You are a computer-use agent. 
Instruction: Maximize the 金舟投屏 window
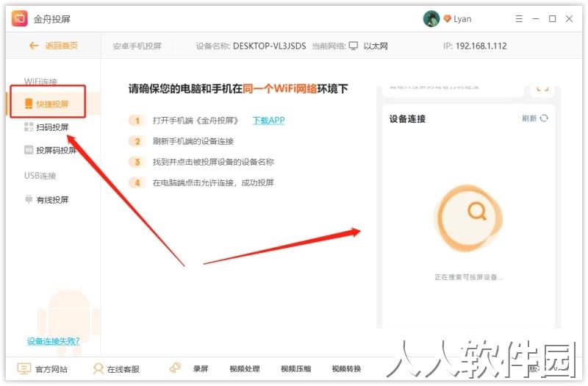click(x=553, y=19)
